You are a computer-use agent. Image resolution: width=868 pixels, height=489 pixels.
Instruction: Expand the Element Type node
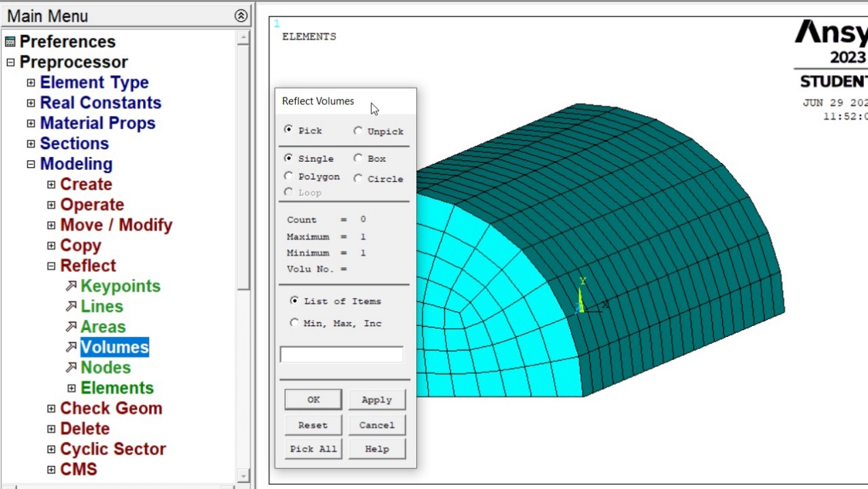coord(31,83)
